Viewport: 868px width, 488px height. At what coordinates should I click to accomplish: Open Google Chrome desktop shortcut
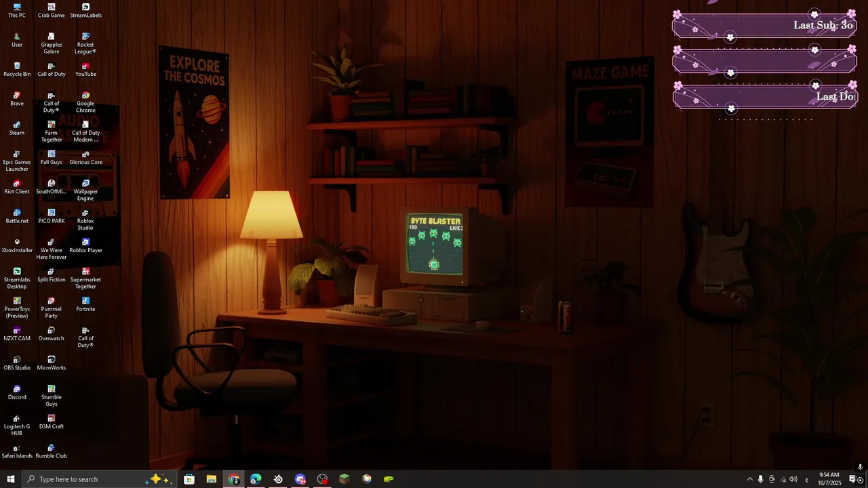click(x=85, y=102)
